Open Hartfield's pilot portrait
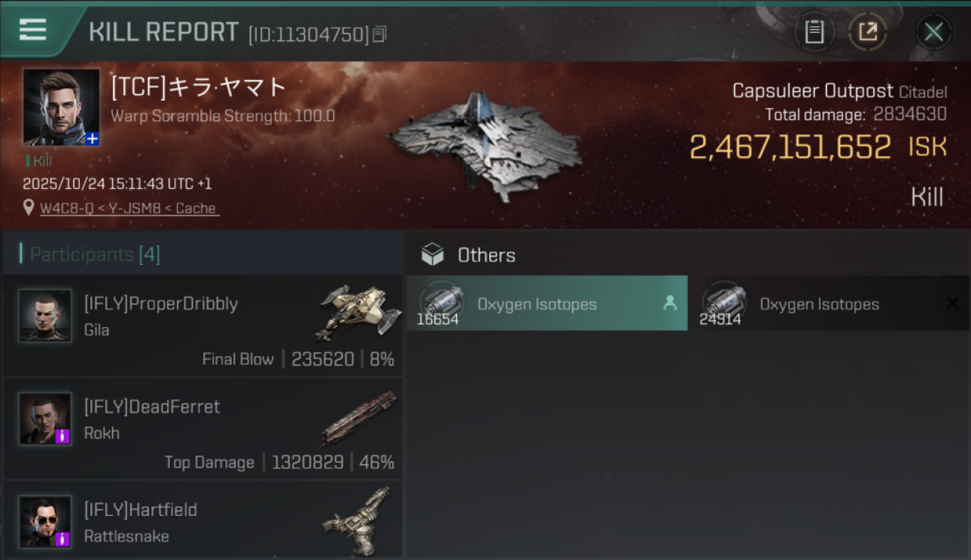 pyautogui.click(x=45, y=521)
